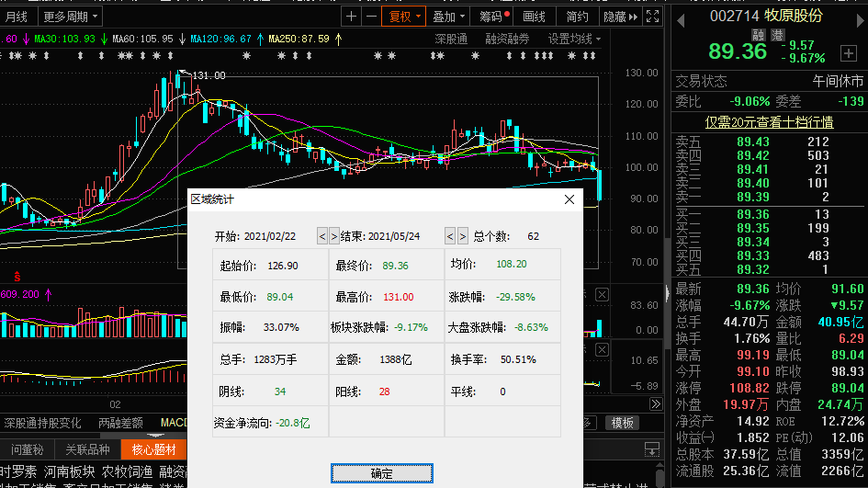Open the 复权 dropdown
The image size is (868, 488).
[404, 17]
